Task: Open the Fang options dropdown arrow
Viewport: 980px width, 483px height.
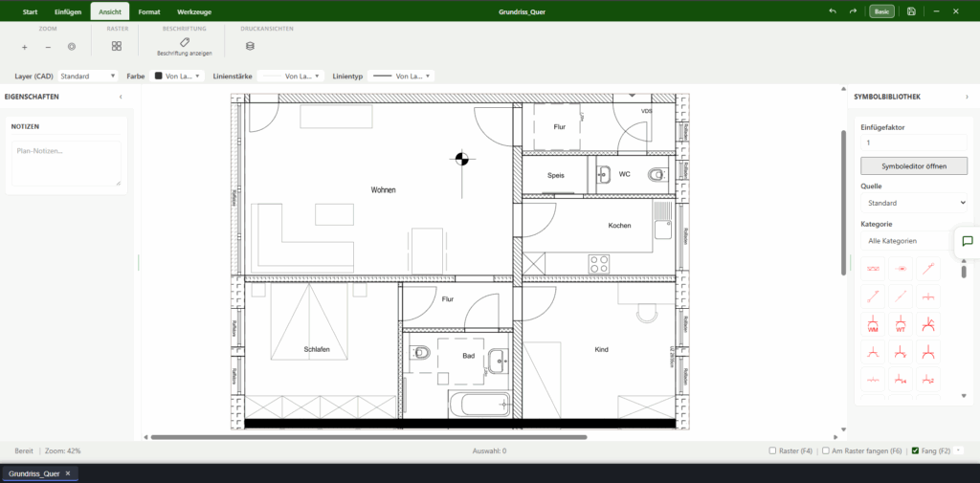Action: click(958, 450)
